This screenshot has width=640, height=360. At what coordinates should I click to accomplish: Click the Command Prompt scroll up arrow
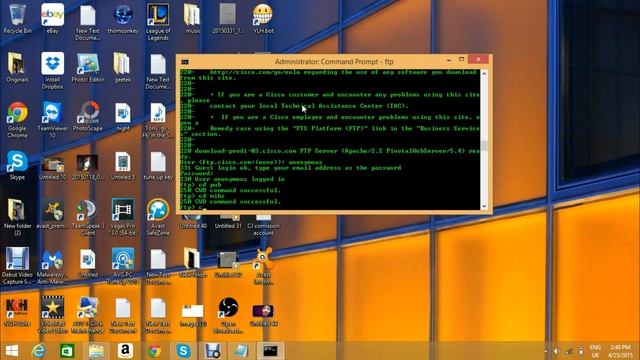[484, 73]
